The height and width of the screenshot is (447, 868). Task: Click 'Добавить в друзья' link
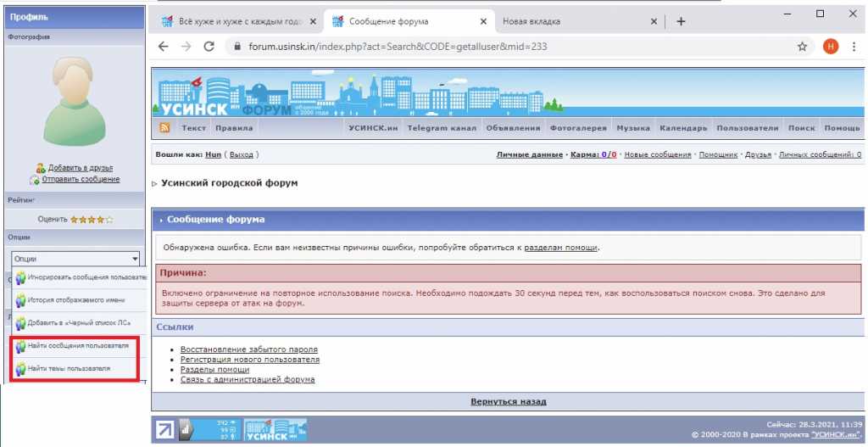[x=82, y=168]
